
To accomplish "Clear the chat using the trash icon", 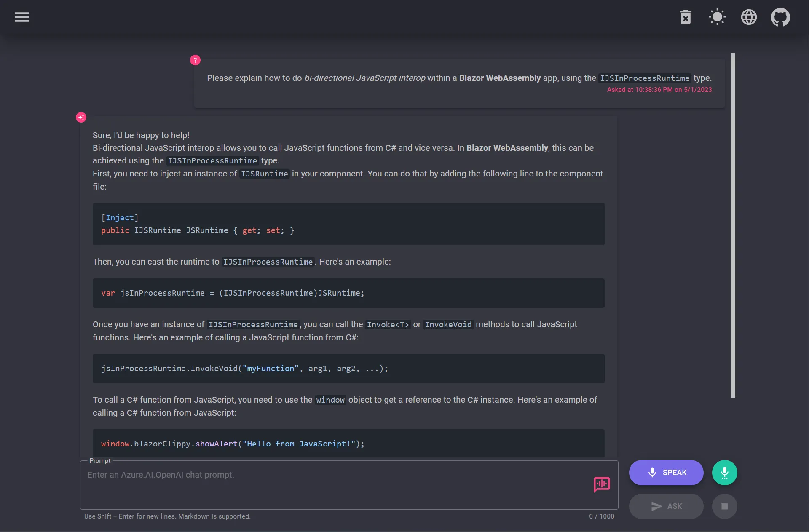I will coord(686,17).
